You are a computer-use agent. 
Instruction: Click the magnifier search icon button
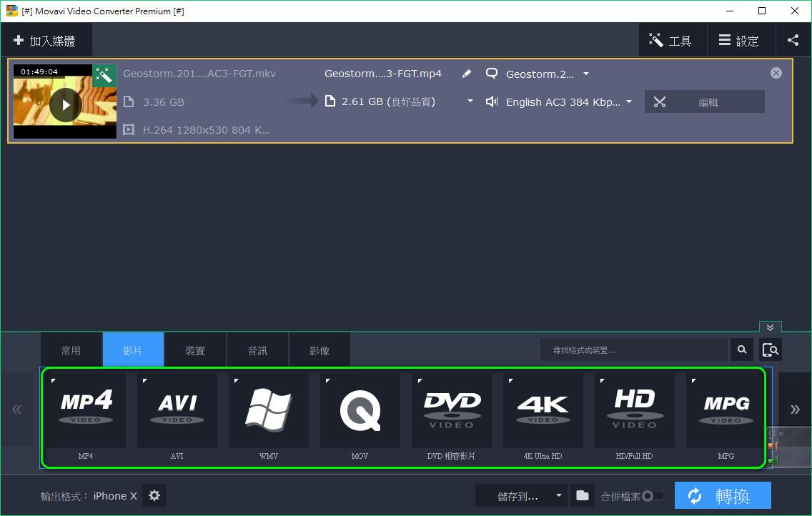(741, 350)
